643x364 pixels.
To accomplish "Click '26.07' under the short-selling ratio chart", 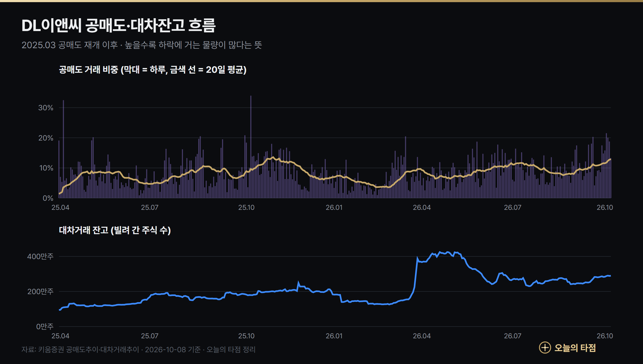I will pos(513,207).
